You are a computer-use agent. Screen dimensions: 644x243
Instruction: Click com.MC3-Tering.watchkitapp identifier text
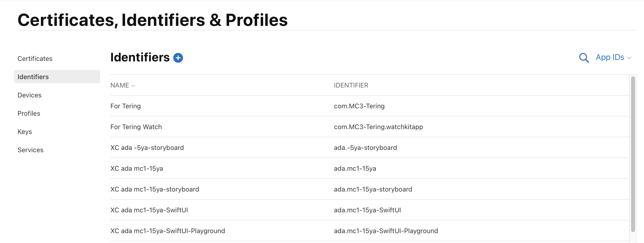[x=378, y=127]
